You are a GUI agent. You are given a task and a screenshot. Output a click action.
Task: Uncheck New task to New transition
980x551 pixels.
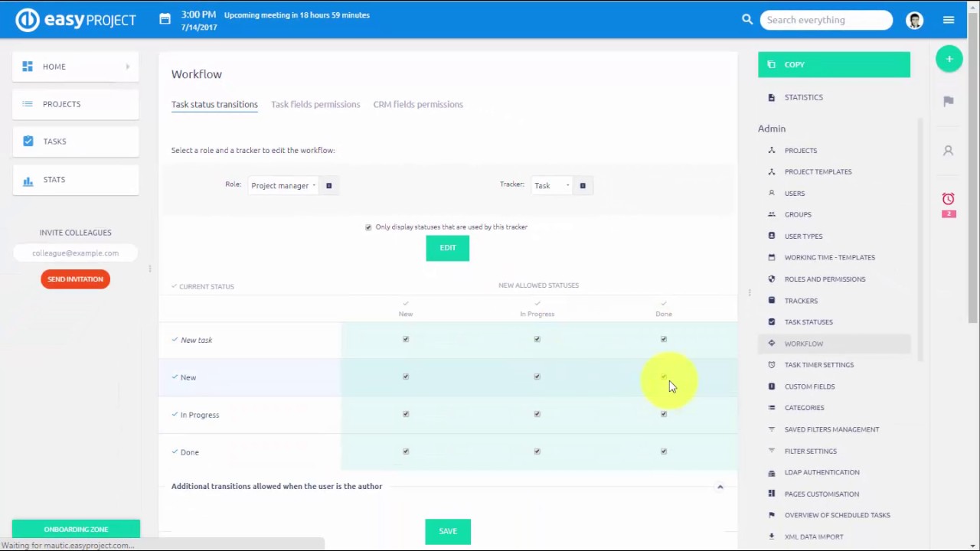point(406,339)
